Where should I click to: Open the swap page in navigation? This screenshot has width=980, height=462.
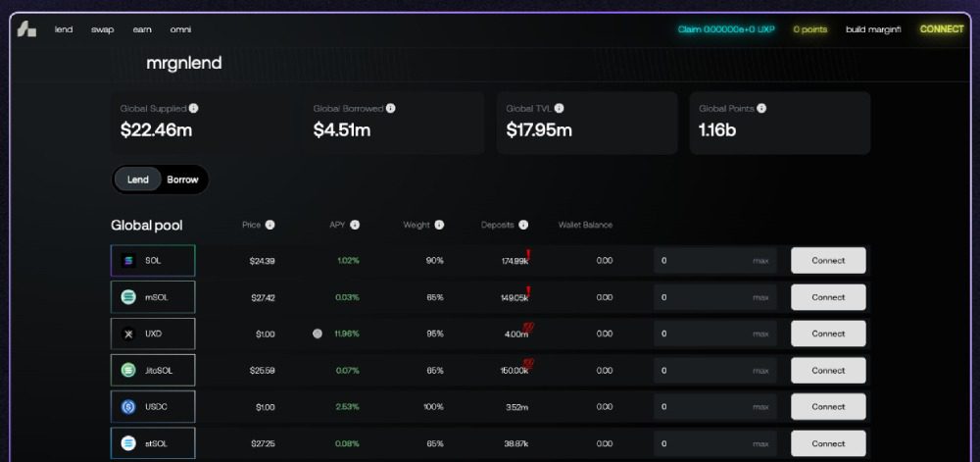coord(102,29)
